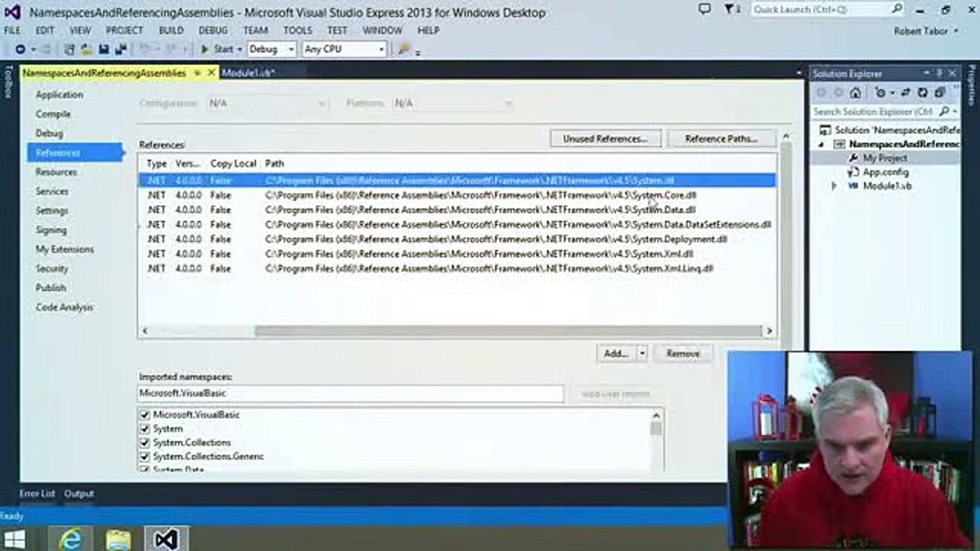Viewport: 980px width, 551px height.
Task: Click the Save All toolbar icon
Action: pos(120,49)
